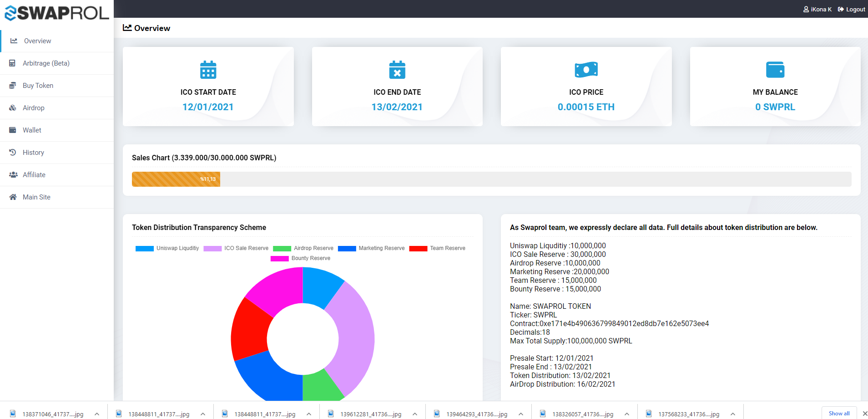Open downloaded file 138326057_41736 jpg
This screenshot has width=868, height=419.
[583, 414]
